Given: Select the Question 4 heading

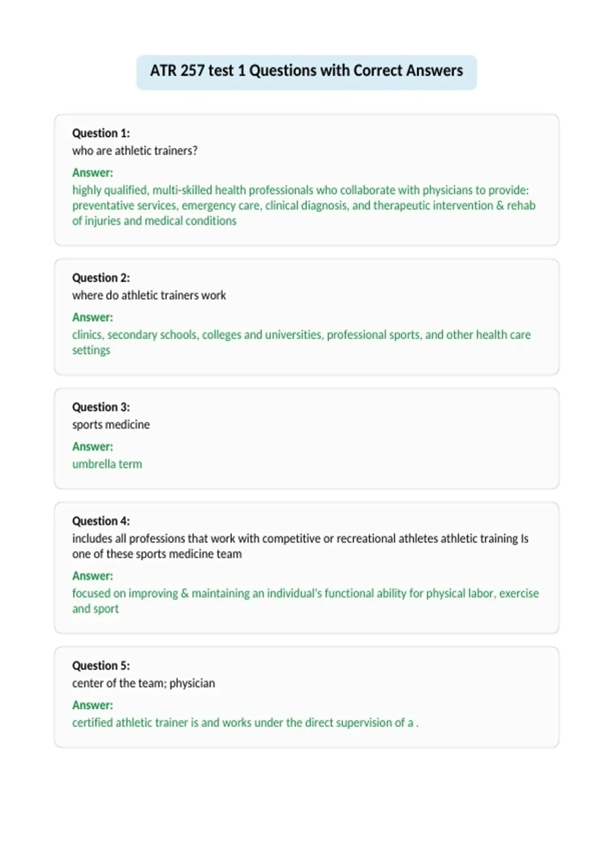Looking at the screenshot, I should [x=101, y=521].
